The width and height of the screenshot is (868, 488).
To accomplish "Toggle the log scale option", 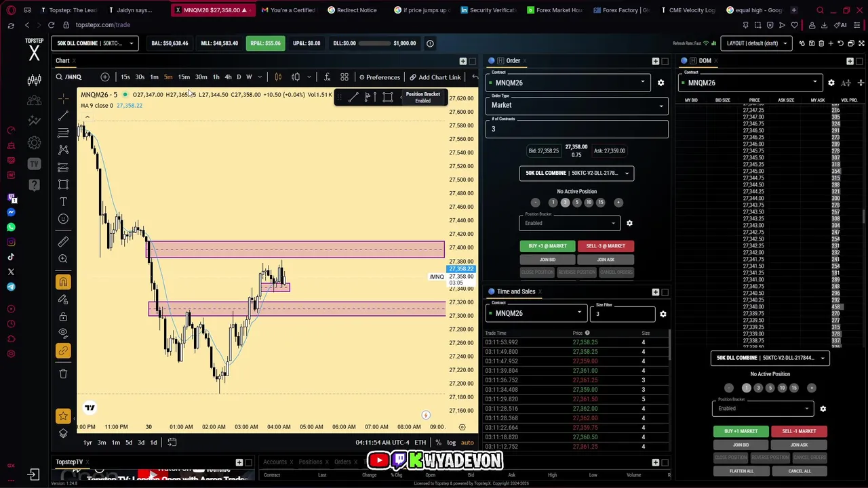I will (451, 443).
